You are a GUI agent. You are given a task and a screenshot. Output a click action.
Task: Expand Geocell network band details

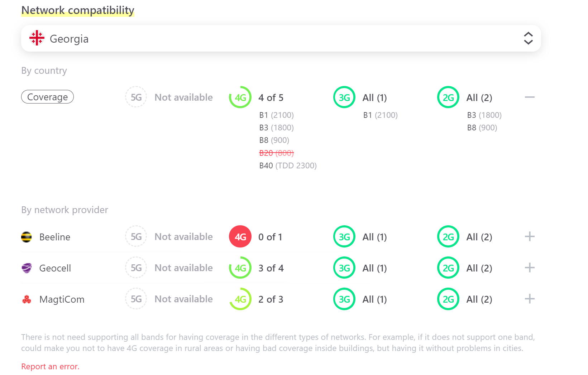pos(530,268)
